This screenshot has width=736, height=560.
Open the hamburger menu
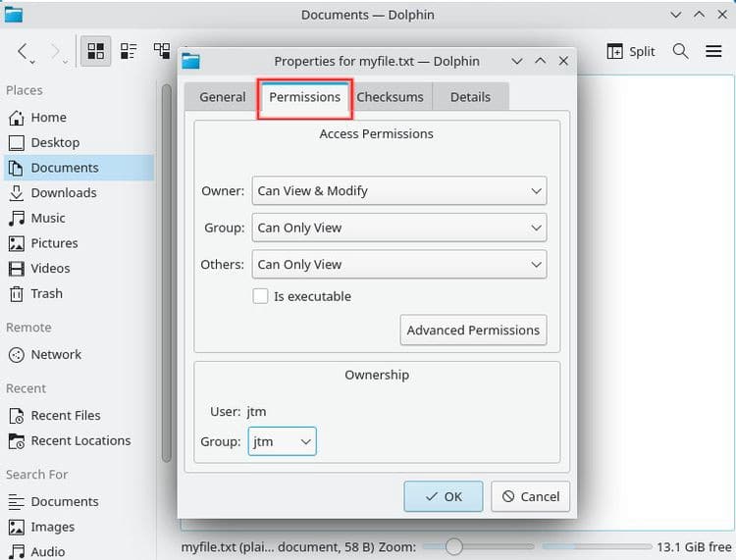[x=713, y=51]
